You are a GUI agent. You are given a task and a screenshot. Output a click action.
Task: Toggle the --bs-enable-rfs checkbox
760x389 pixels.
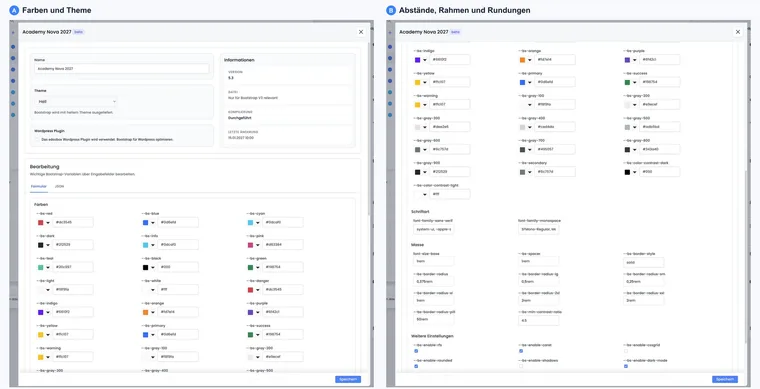tap(416, 351)
